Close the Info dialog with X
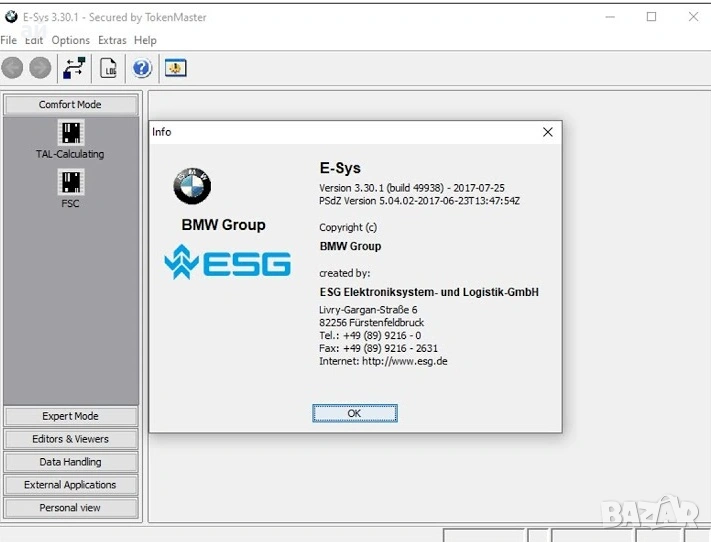 547,132
